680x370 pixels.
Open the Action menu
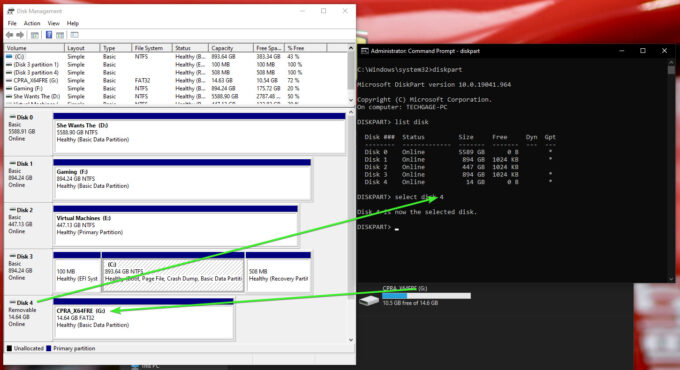32,23
